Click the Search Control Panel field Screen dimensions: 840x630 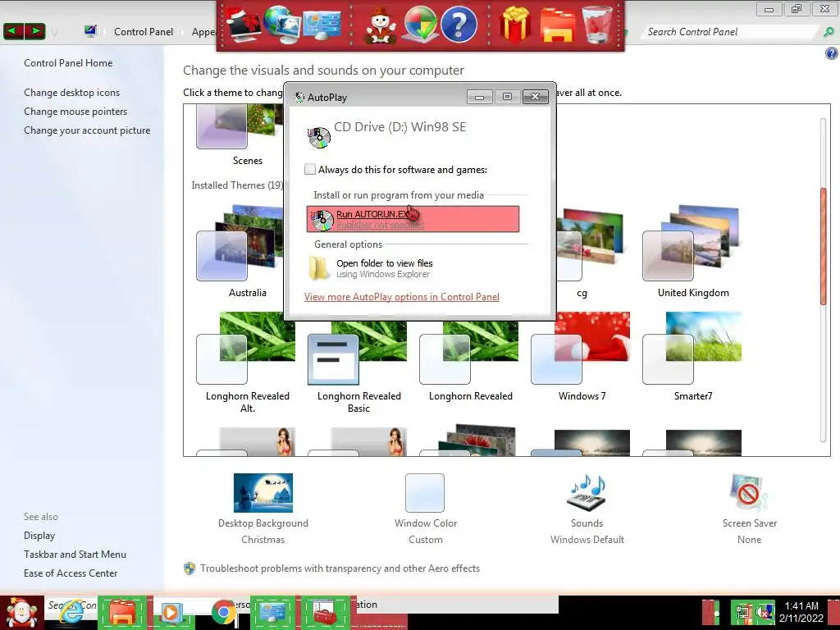pos(731,32)
